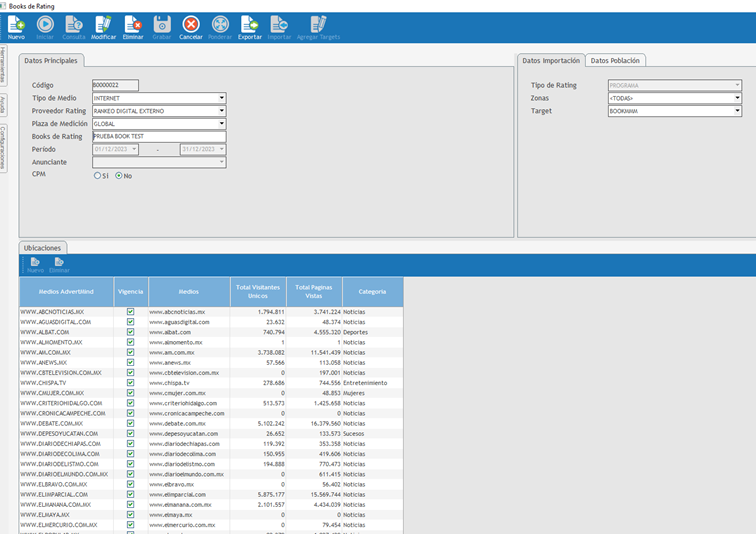The height and width of the screenshot is (534, 756).
Task: Open the Período start date dropdown
Action: (134, 149)
